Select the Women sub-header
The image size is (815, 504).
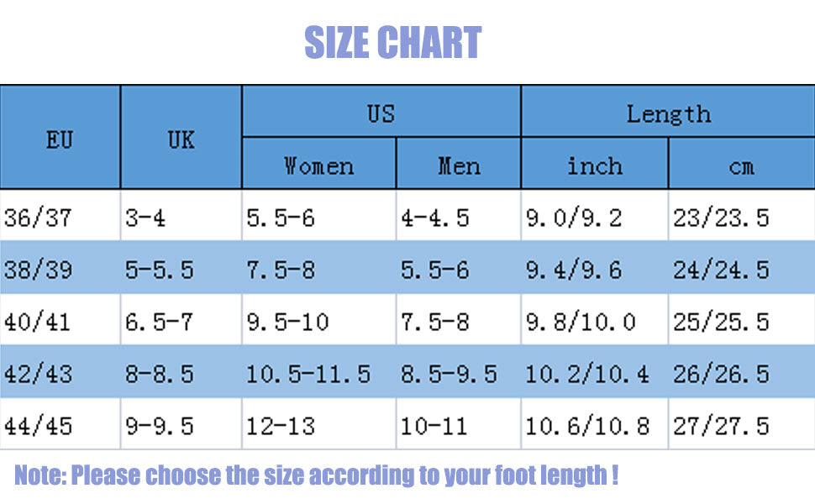pyautogui.click(x=318, y=165)
